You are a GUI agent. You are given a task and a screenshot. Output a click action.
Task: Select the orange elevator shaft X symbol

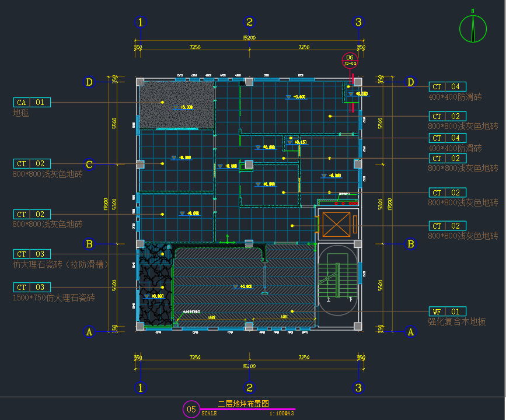336,224
